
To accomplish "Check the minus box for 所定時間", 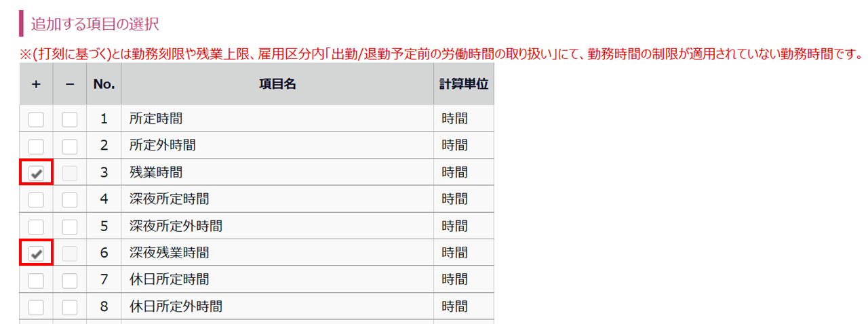I will click(x=70, y=119).
